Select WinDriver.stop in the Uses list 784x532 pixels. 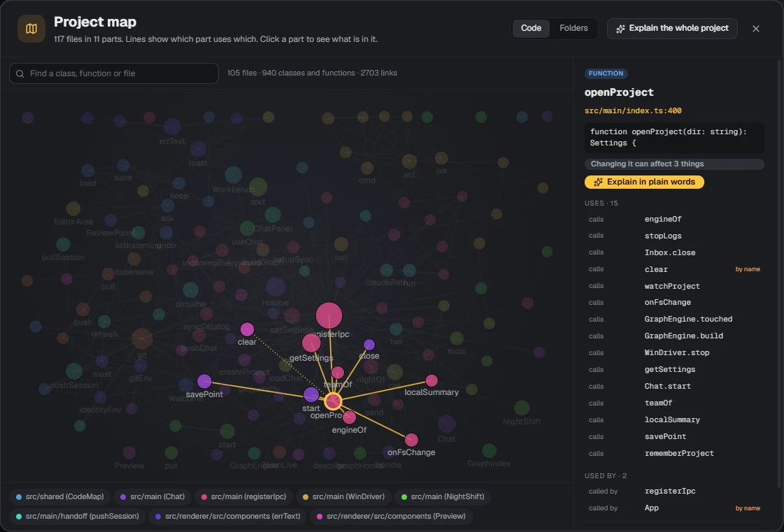674,352
